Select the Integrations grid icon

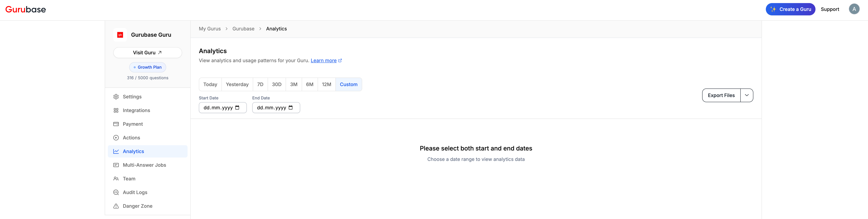point(116,110)
